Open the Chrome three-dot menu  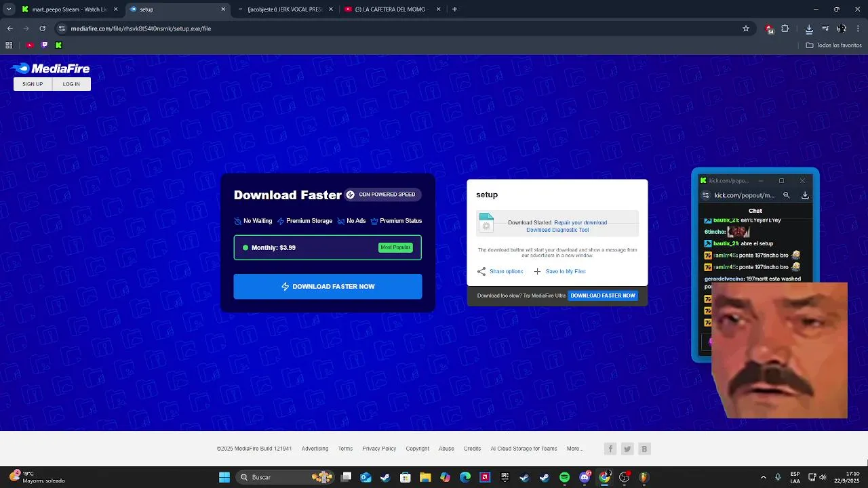858,28
